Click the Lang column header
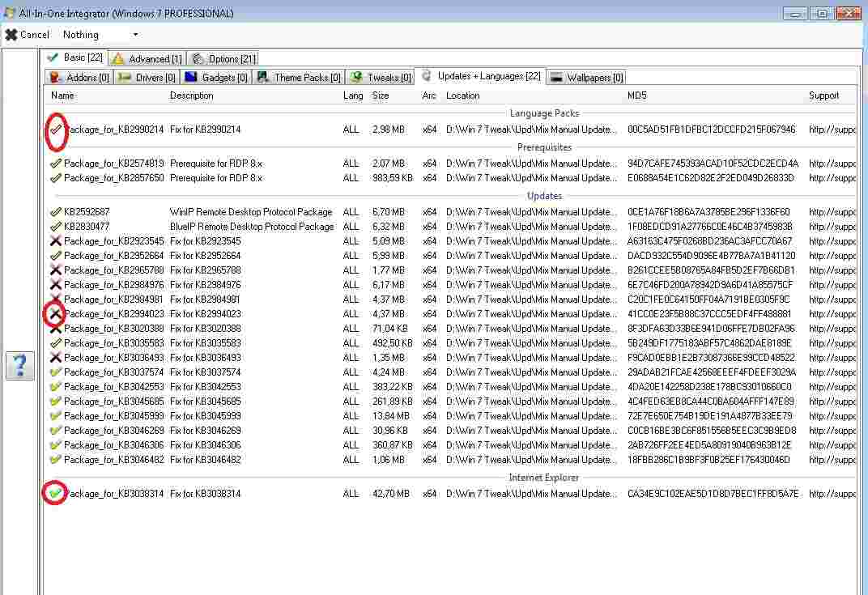Viewport: 868px width, 595px height. (353, 96)
